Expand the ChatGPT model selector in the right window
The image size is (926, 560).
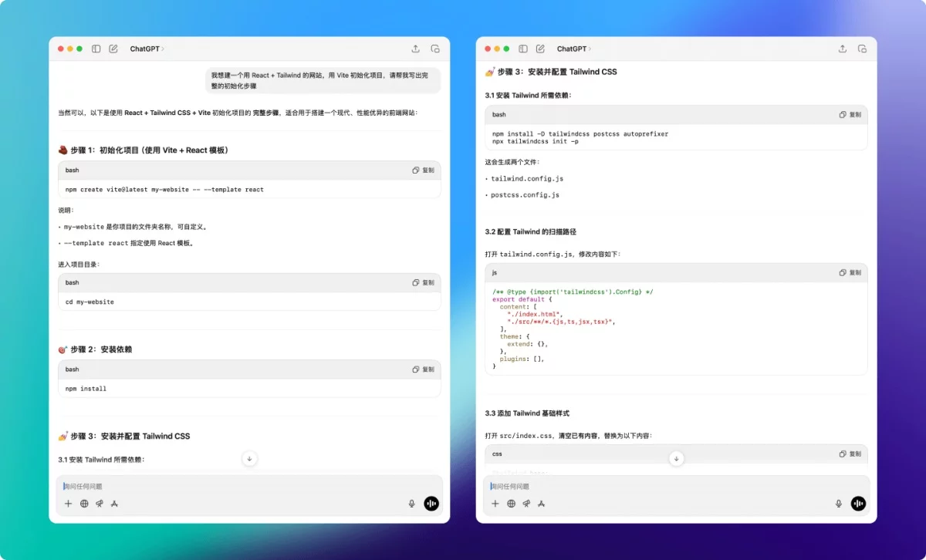pyautogui.click(x=573, y=49)
